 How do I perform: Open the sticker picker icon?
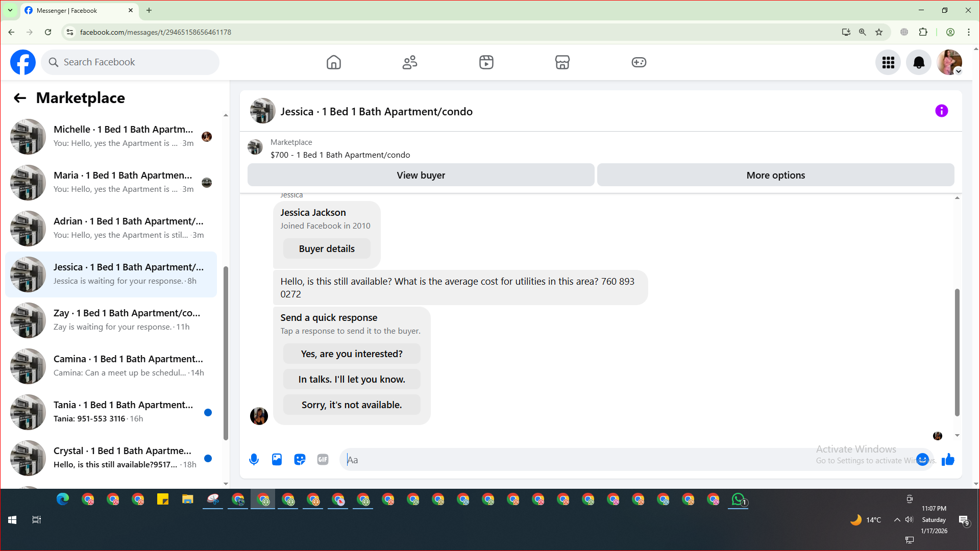point(300,460)
